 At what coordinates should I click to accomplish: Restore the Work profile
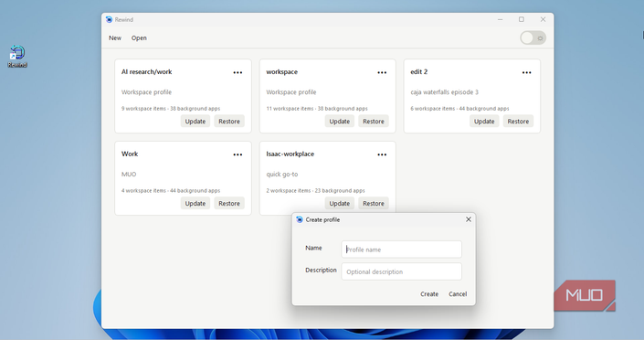229,204
